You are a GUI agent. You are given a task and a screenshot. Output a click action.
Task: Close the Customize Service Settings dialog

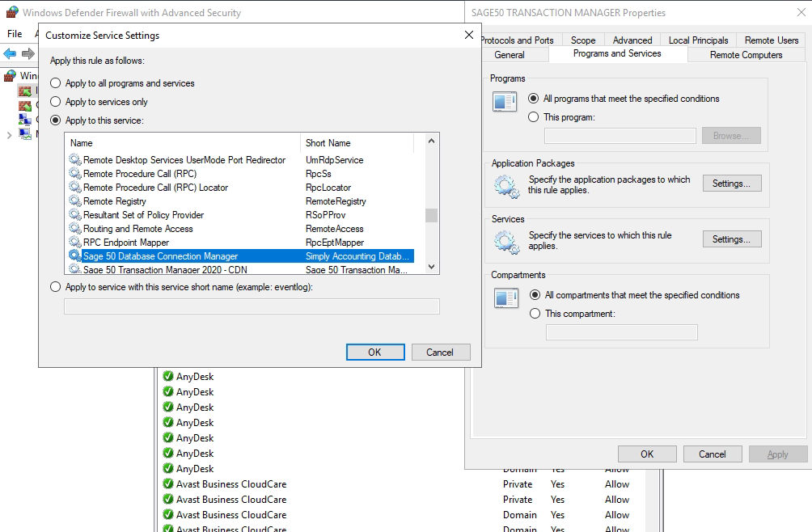point(468,35)
